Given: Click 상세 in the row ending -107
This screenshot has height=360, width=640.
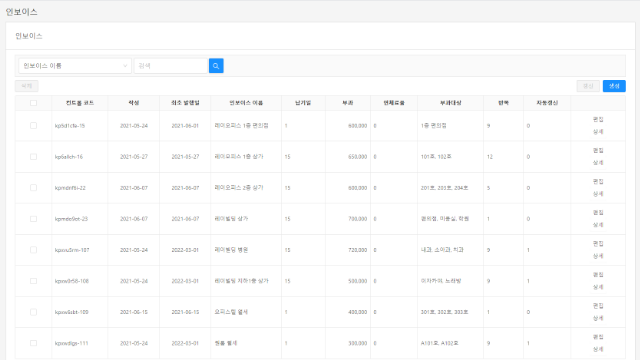Looking at the screenshot, I should pos(598,256).
